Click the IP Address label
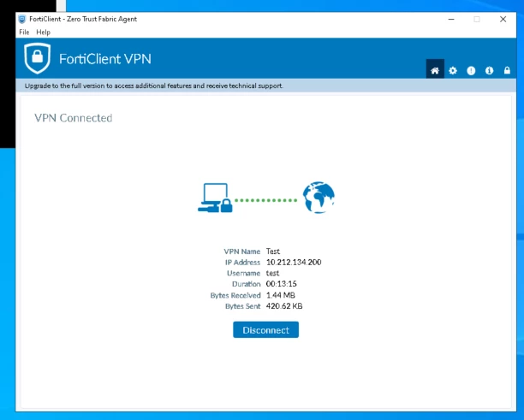Image resolution: width=524 pixels, height=420 pixels. coord(242,263)
